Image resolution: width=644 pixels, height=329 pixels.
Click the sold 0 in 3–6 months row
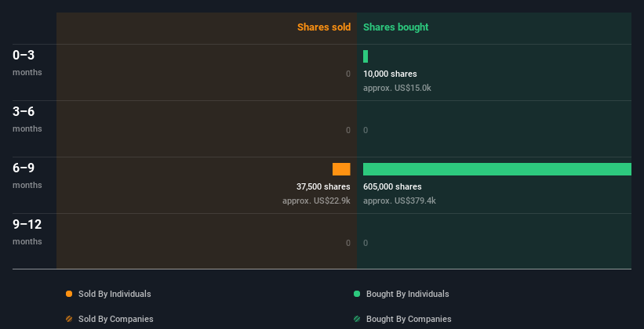pyautogui.click(x=348, y=131)
